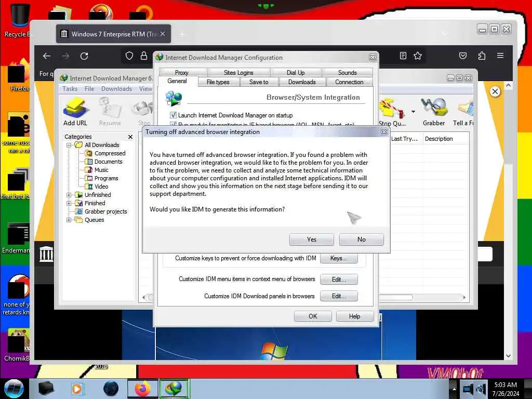Click the browser back arrow
This screenshot has width=532, height=399.
click(x=47, y=56)
